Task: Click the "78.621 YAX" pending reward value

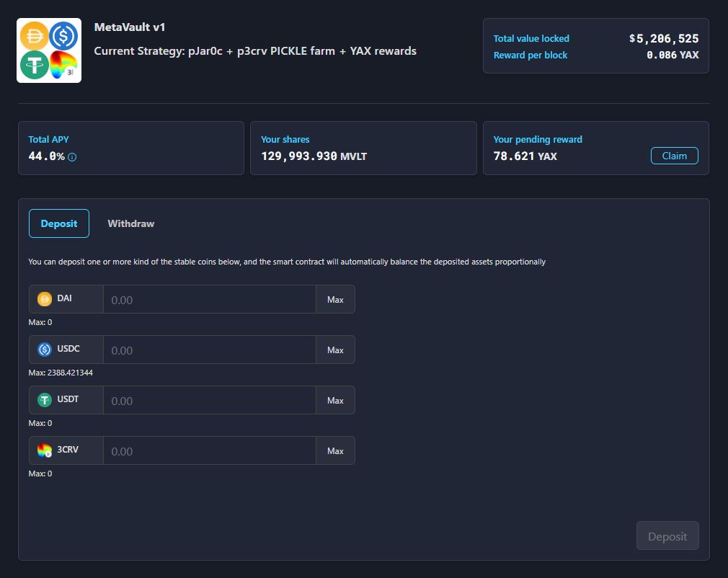Action: pos(525,156)
